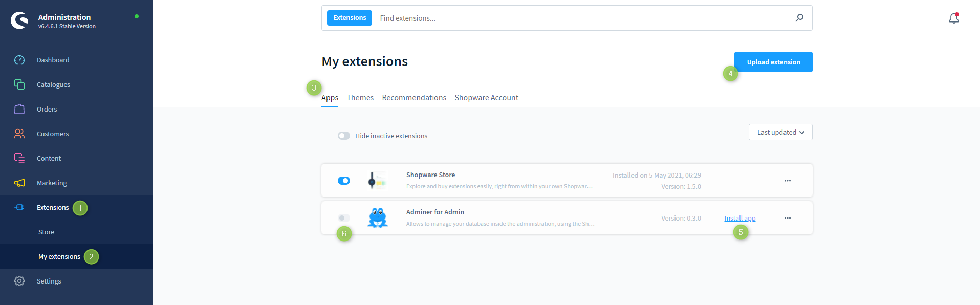Toggle the Adminer for Admin activation switch
Screen dimensions: 980x305
(344, 218)
